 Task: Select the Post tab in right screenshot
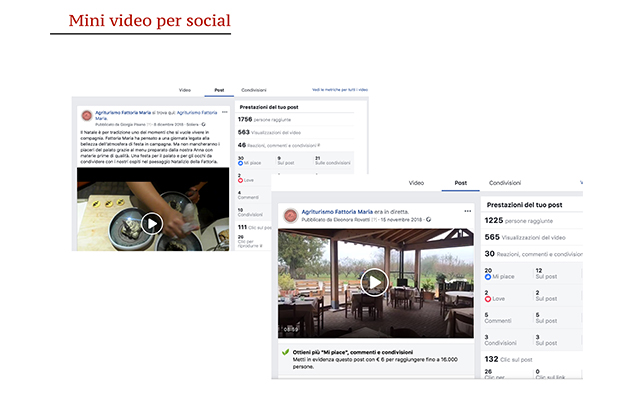(460, 183)
